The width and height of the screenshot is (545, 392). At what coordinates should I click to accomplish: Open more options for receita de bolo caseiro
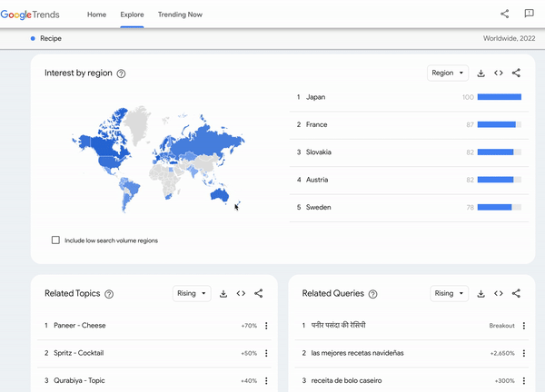coord(524,381)
